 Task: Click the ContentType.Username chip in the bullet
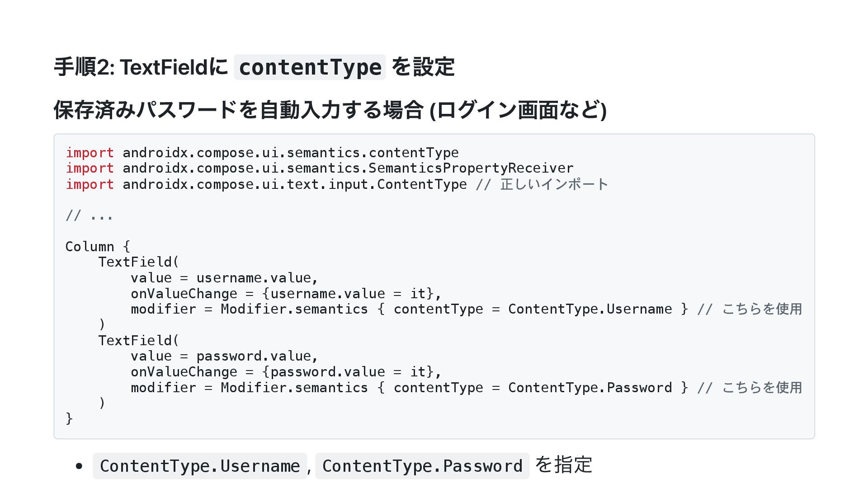(x=200, y=466)
